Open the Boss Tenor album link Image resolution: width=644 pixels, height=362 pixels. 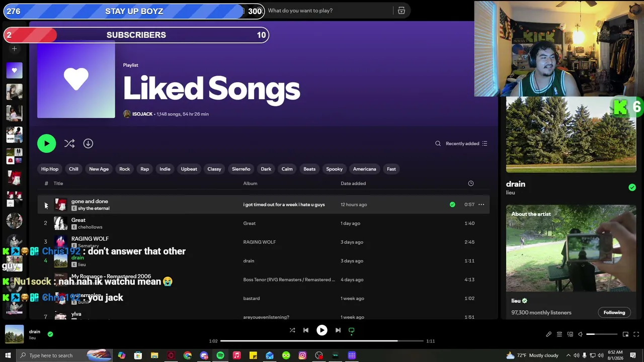pos(289,280)
